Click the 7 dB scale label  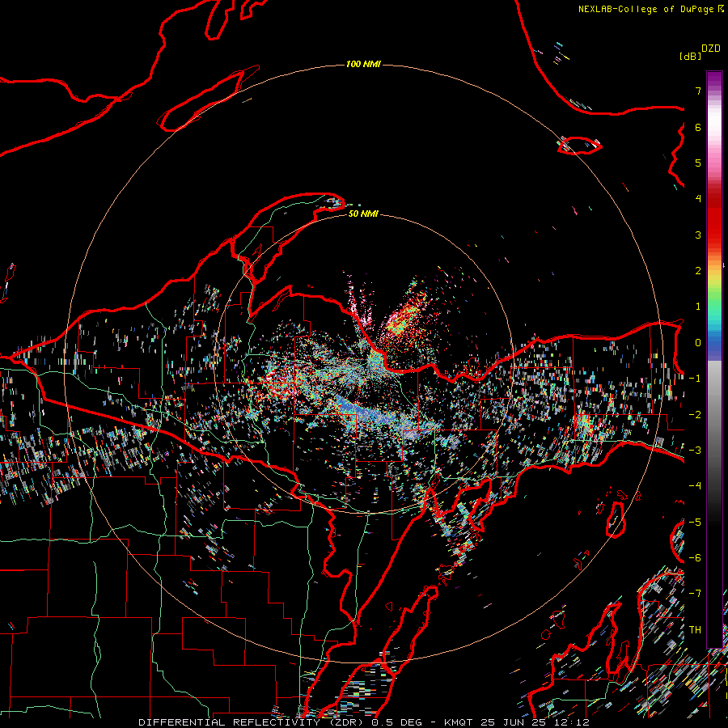[x=698, y=91]
